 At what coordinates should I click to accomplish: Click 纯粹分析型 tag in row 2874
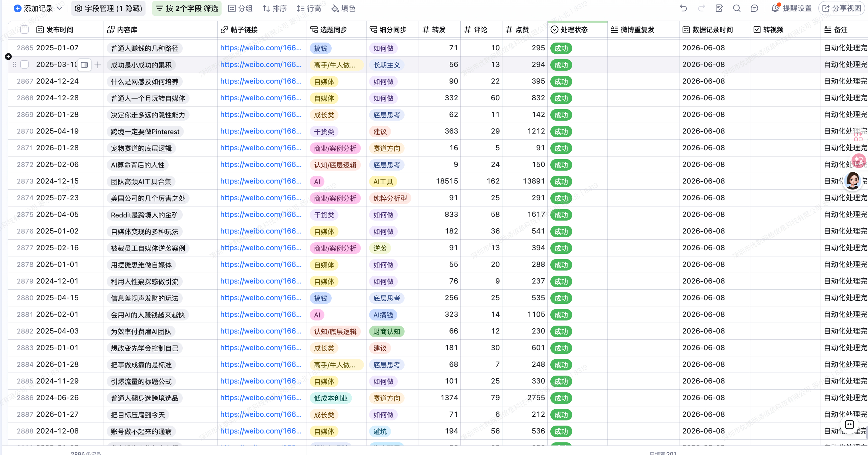(390, 198)
